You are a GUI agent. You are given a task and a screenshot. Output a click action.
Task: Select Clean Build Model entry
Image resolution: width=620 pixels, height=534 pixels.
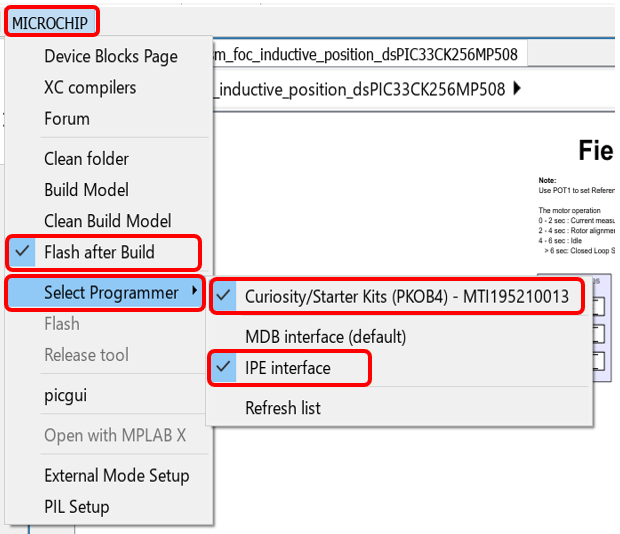coord(108,221)
